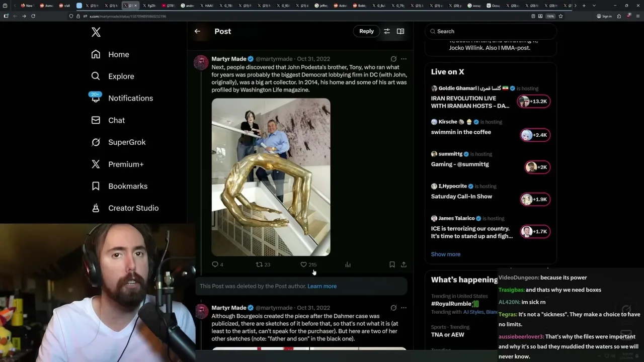
Task: Click the back arrow beside Post
Action: (197, 31)
